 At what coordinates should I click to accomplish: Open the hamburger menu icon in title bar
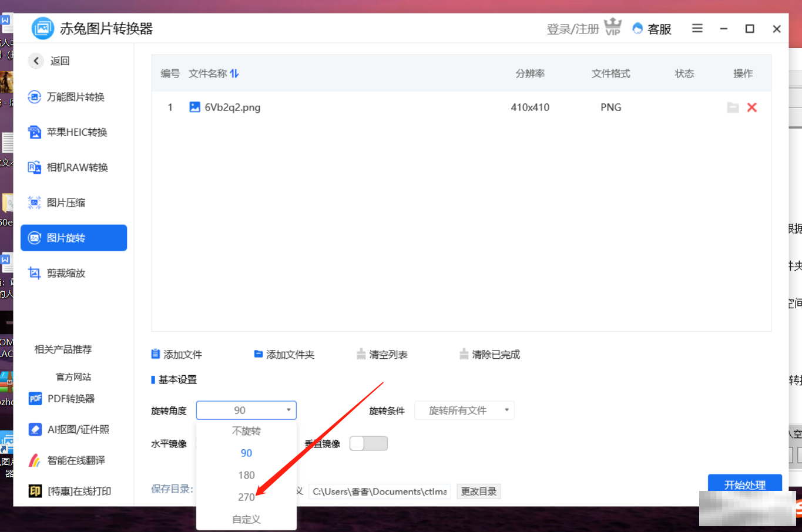pyautogui.click(x=697, y=28)
